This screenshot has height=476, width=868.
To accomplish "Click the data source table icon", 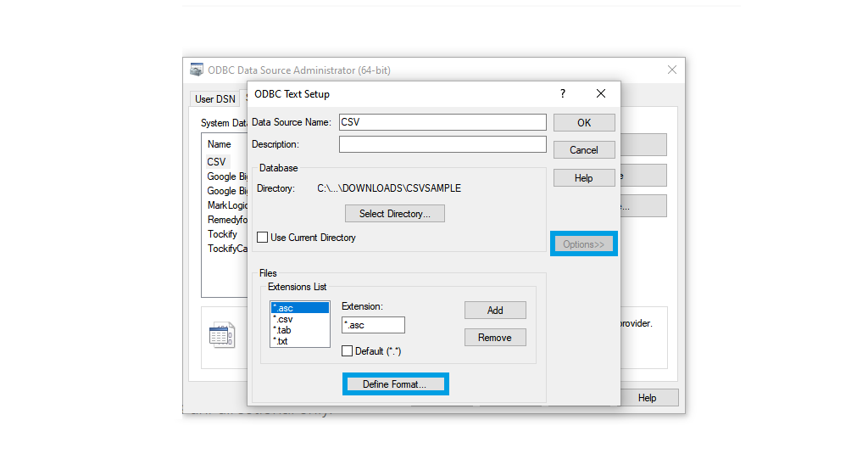I will pos(221,335).
